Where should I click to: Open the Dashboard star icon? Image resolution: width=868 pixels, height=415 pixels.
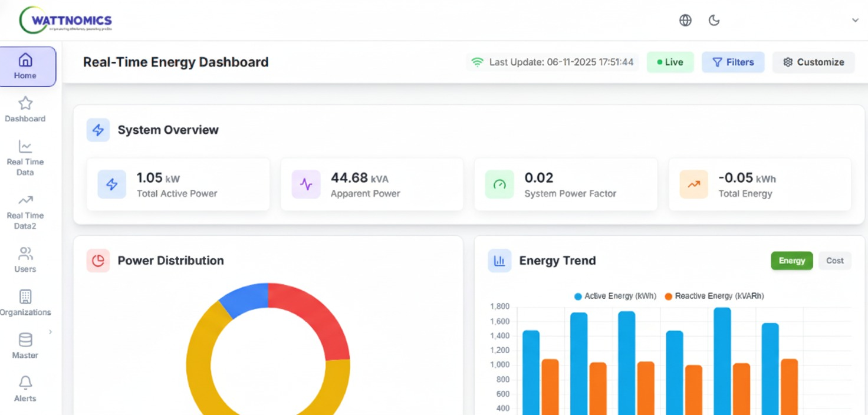coord(25,104)
